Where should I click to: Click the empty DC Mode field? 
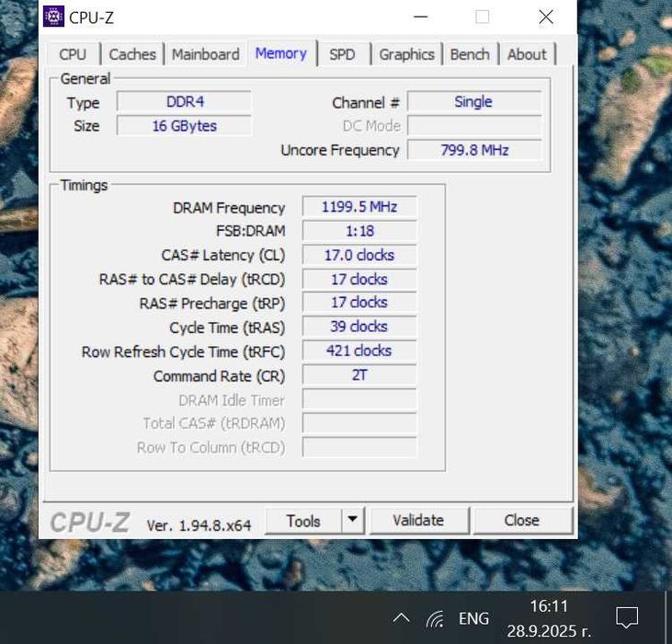(x=474, y=126)
